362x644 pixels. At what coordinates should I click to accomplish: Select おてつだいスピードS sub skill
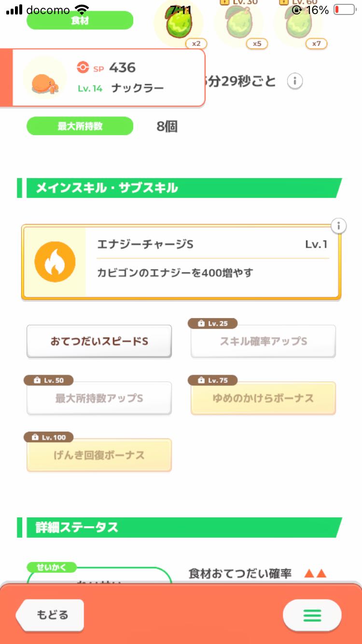coord(99,341)
